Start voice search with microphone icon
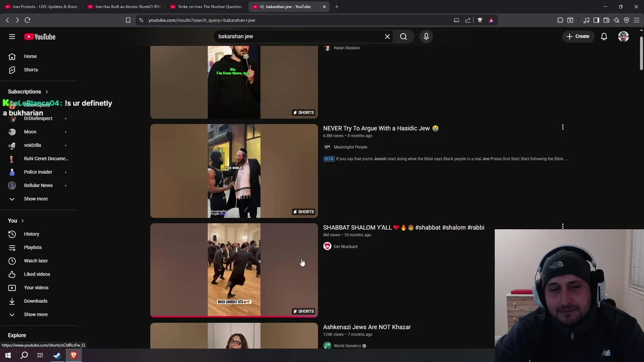 click(426, 36)
